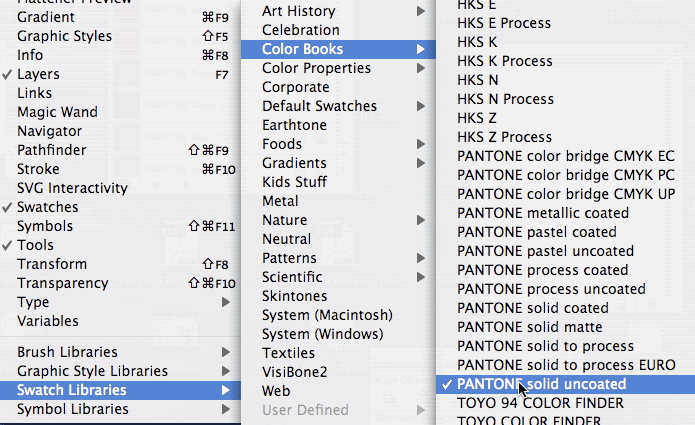
Task: Choose the Info menu entry
Action: click(x=120, y=55)
